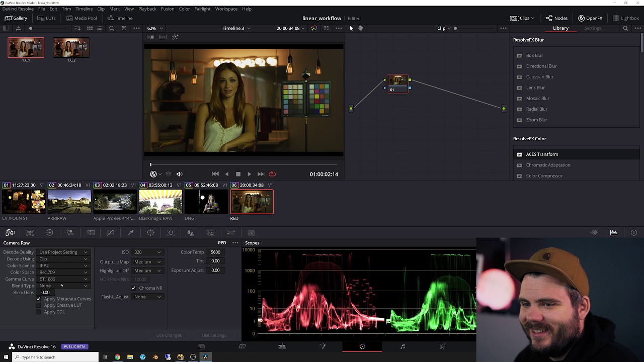The height and width of the screenshot is (362, 644).
Task: Open the Information panel icon
Action: (634, 233)
